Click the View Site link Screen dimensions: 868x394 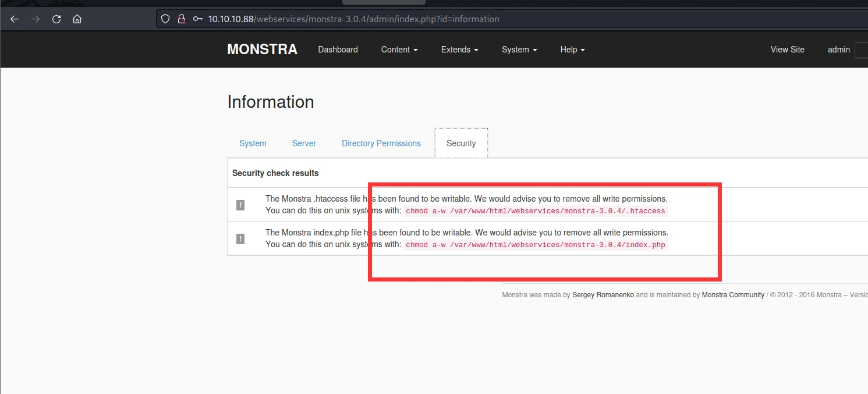point(788,50)
